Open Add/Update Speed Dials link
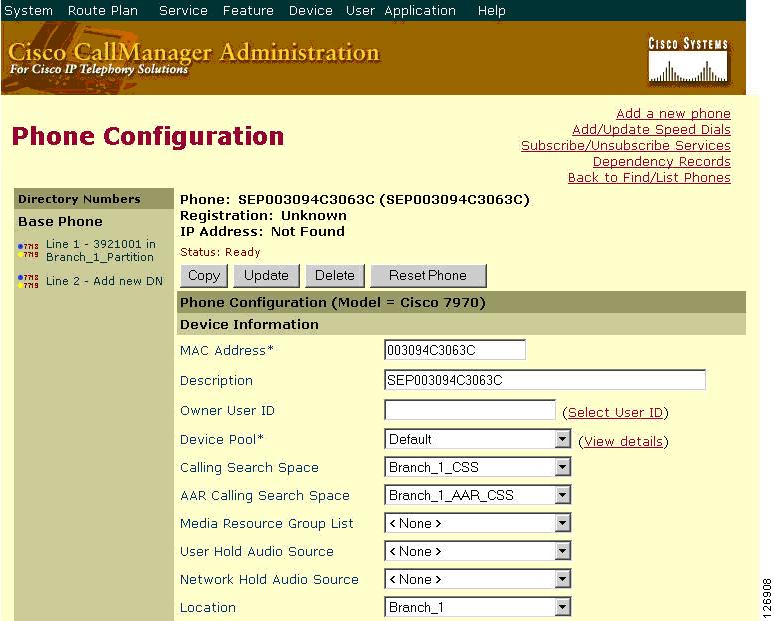The image size is (774, 621). point(651,130)
